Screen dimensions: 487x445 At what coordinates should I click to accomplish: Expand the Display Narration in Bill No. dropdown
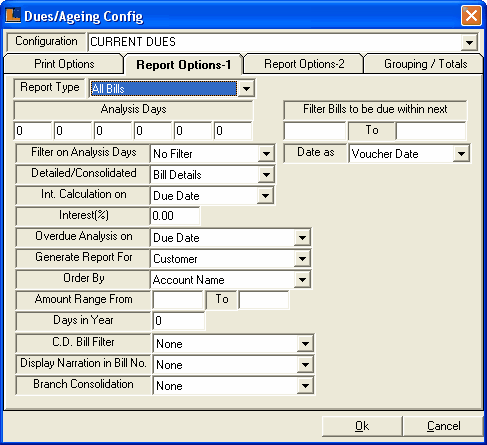[x=305, y=365]
